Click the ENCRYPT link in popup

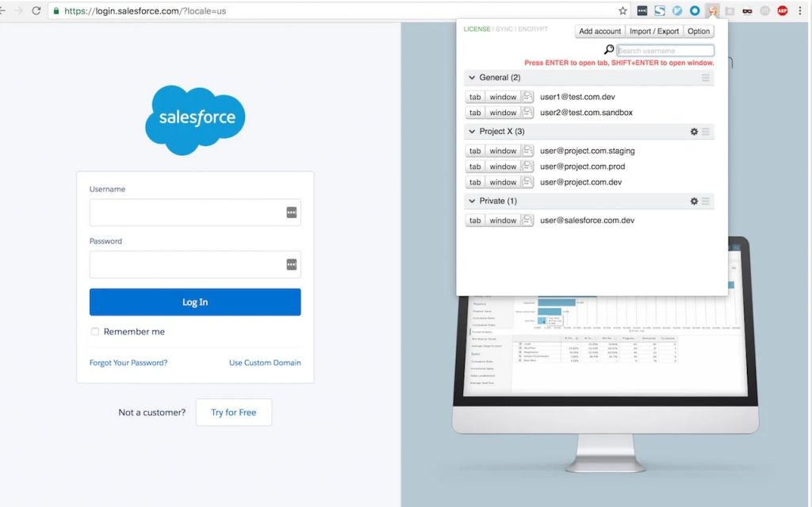(x=533, y=29)
